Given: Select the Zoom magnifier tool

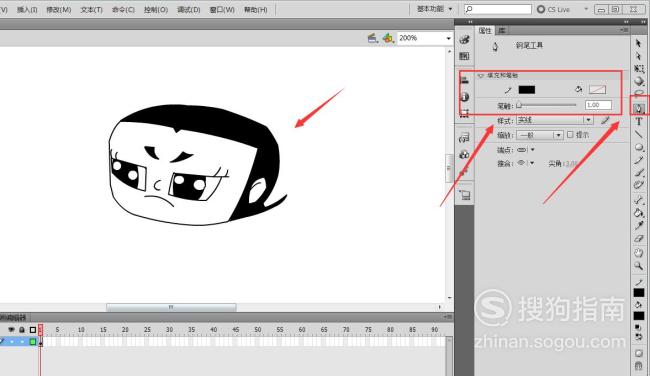Looking at the screenshot, I should tap(639, 266).
